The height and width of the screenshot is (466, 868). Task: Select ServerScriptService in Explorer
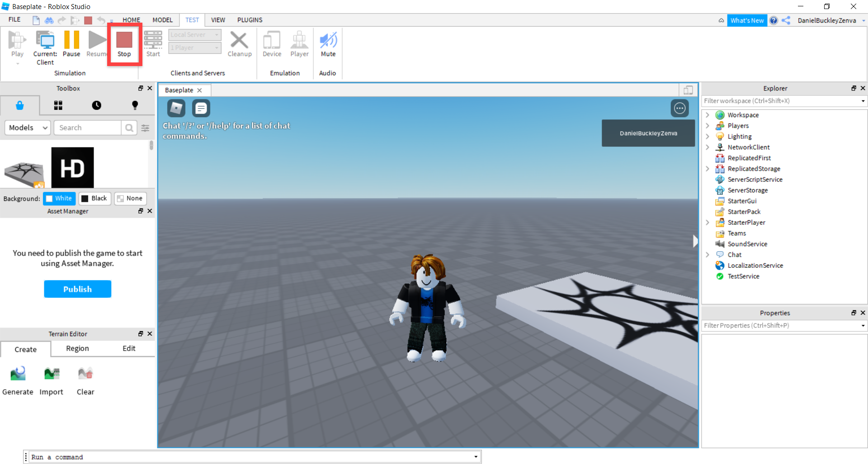755,180
